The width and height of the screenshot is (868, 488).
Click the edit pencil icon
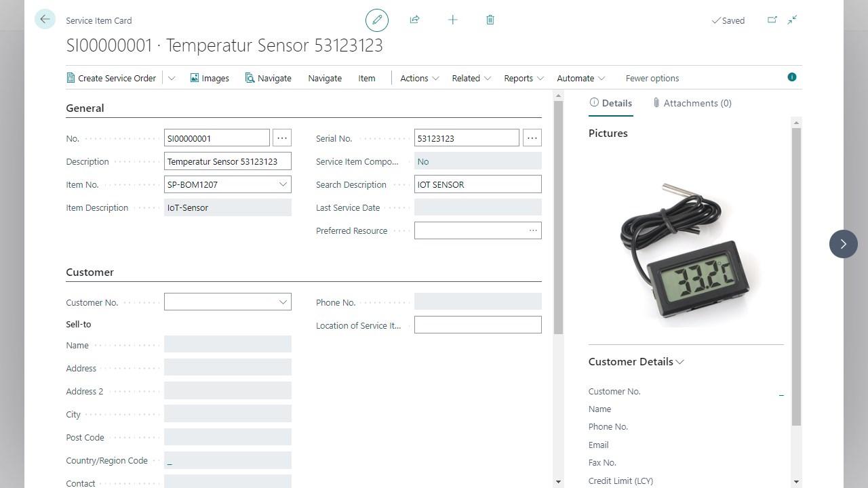[x=377, y=20]
